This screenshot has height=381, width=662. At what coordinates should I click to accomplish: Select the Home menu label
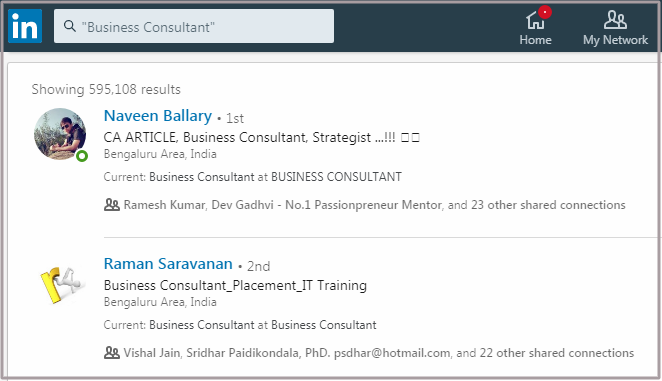535,40
